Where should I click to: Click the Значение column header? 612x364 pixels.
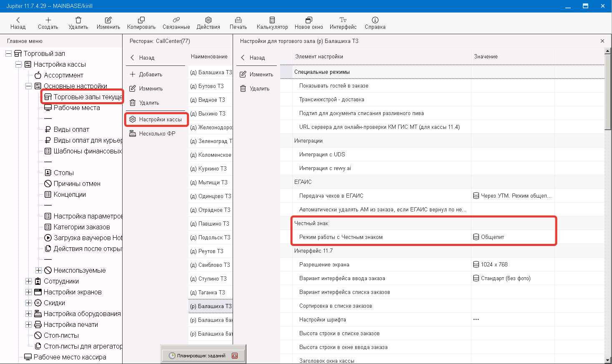point(486,56)
